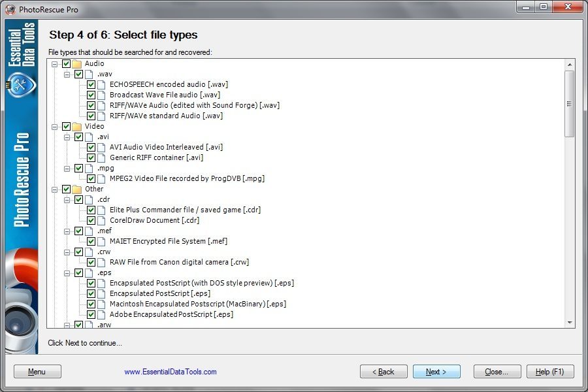Visit www.EssentialDataTools.com link
Screen dimensions: 588x392
coord(171,372)
